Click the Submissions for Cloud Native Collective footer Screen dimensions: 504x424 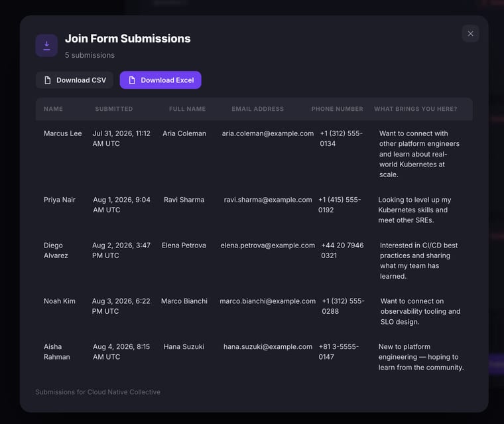pyautogui.click(x=98, y=392)
